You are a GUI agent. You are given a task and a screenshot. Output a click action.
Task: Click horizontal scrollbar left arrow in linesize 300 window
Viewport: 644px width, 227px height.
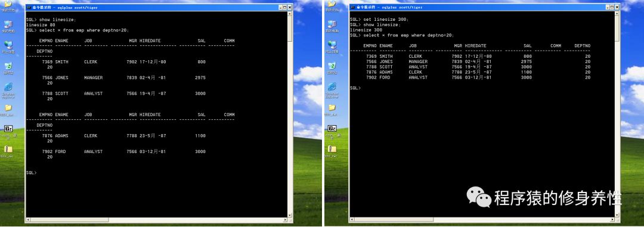[x=352, y=220]
